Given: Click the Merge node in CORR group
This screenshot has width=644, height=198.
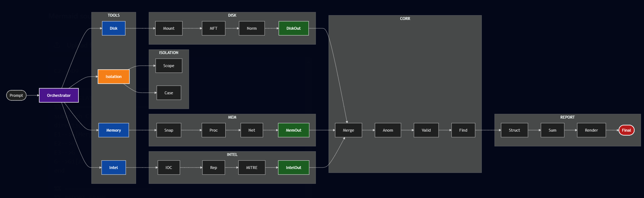Looking at the screenshot, I should pyautogui.click(x=349, y=130).
